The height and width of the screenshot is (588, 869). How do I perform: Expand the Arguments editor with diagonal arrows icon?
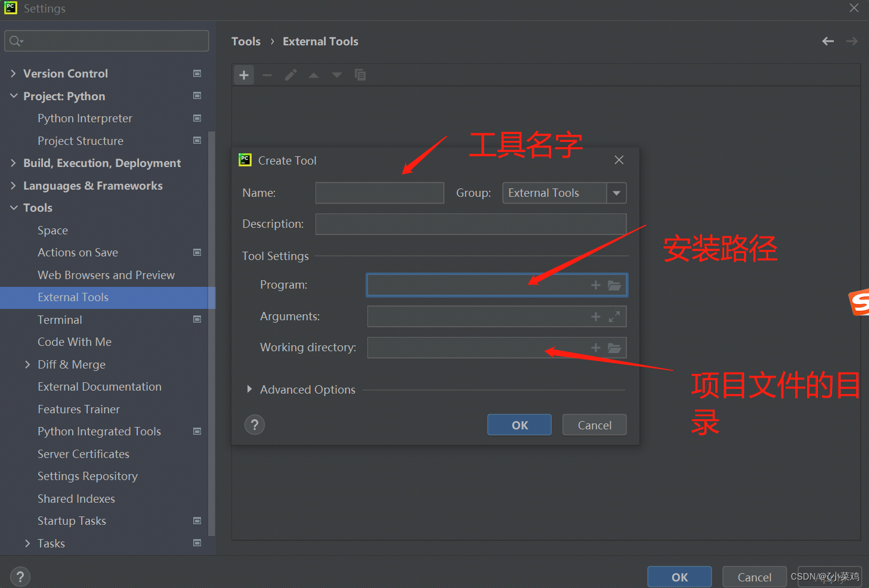coord(614,317)
